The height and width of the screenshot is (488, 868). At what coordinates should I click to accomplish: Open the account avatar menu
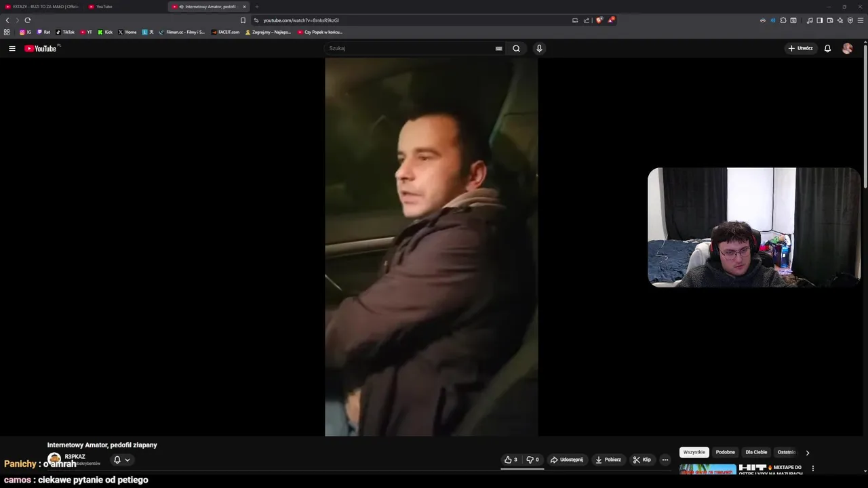click(847, 48)
